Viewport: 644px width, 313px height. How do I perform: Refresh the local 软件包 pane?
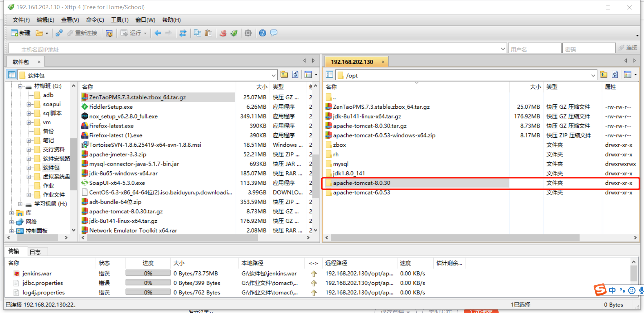click(x=296, y=75)
